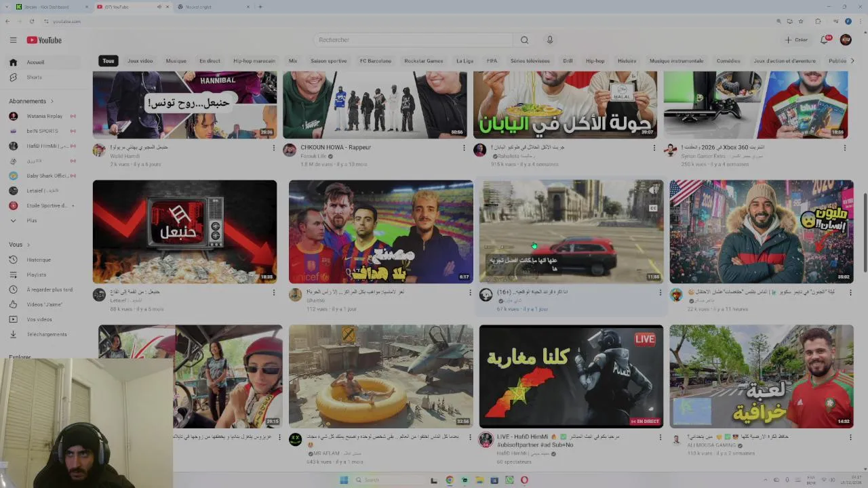Click the Créer button
This screenshot has height=488, width=868.
pyautogui.click(x=797, y=40)
